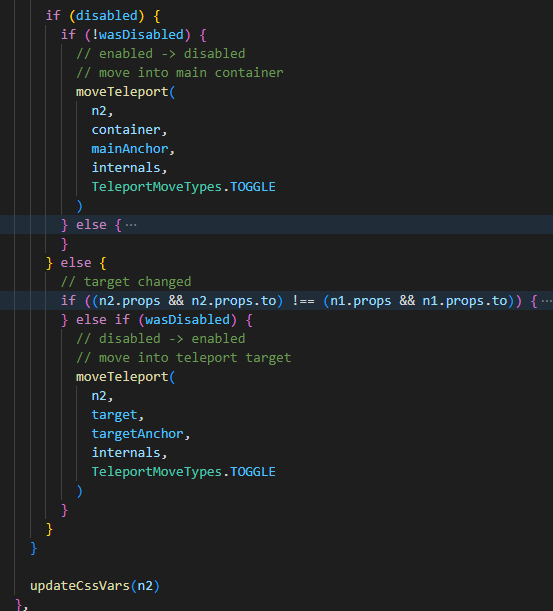Click the second moveTeleport call

(122, 377)
